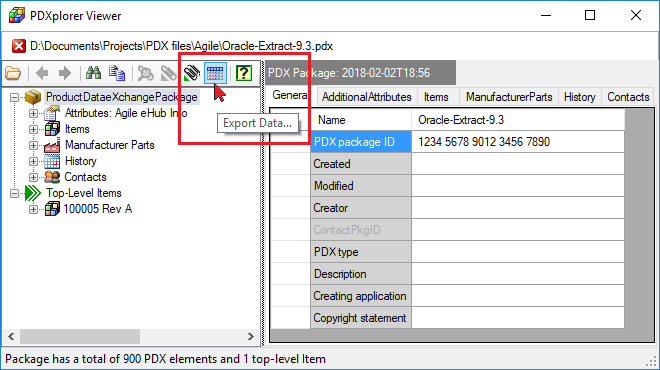Image resolution: width=660 pixels, height=370 pixels.
Task: Select ProductDataeXchangePackage tree label
Action: (122, 97)
